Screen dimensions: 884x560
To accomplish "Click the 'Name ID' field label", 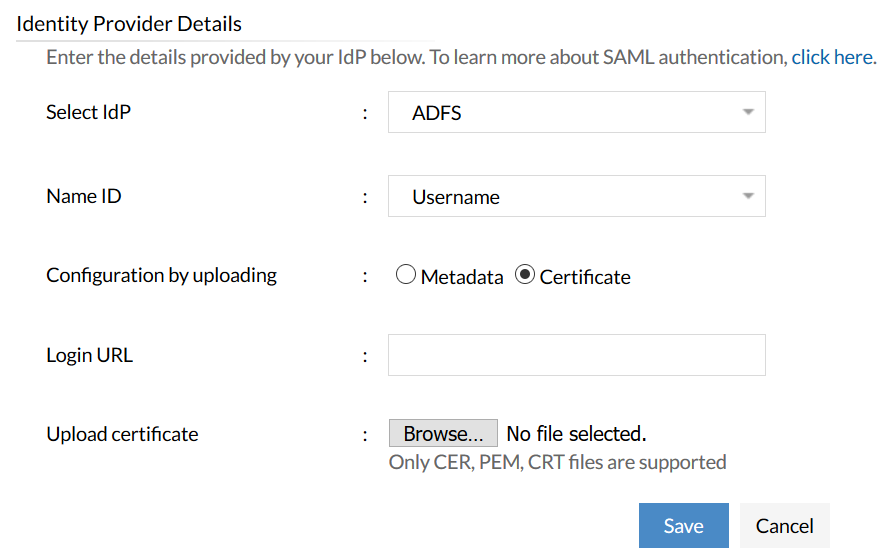I will [x=84, y=196].
